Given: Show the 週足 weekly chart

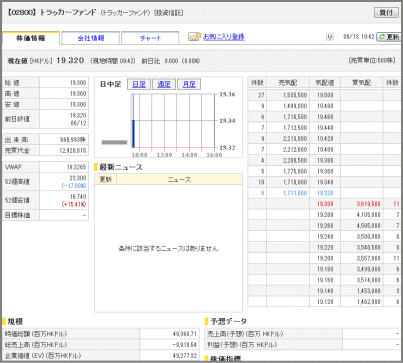Looking at the screenshot, I should click(x=164, y=84).
